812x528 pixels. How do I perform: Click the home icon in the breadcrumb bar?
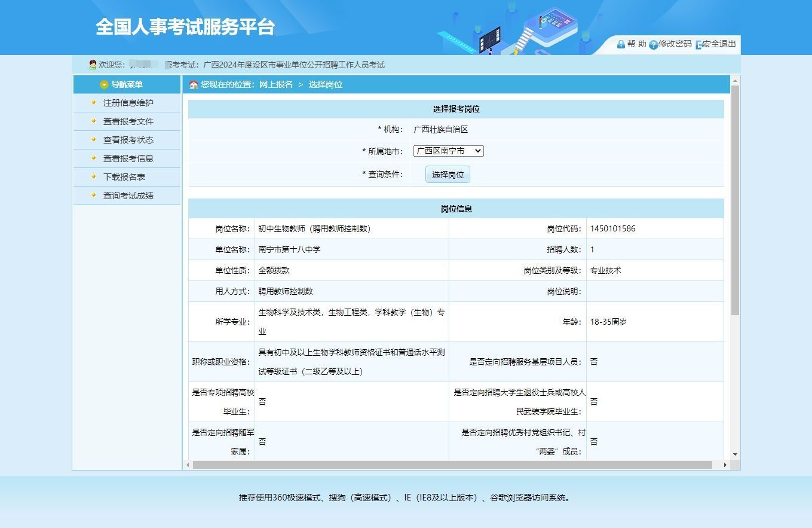194,85
